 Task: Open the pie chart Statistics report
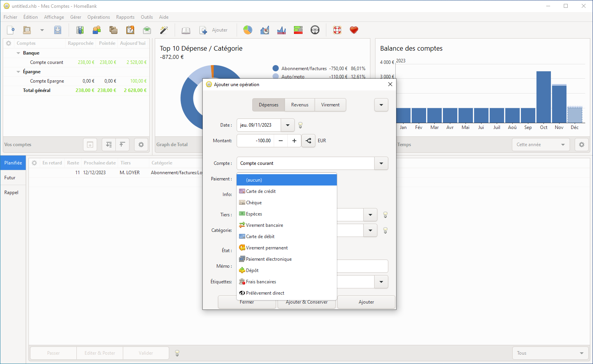(248, 30)
